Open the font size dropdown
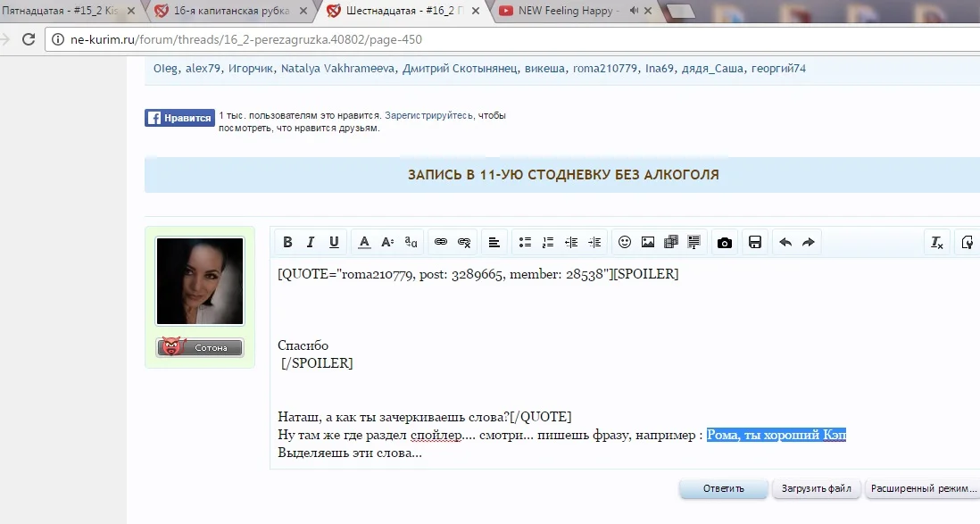 [386, 241]
